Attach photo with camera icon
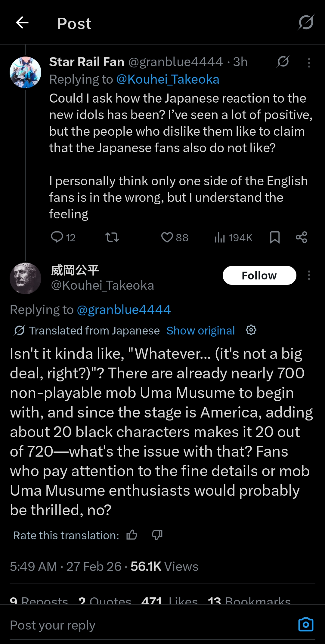This screenshot has height=644, width=325. pyautogui.click(x=306, y=624)
